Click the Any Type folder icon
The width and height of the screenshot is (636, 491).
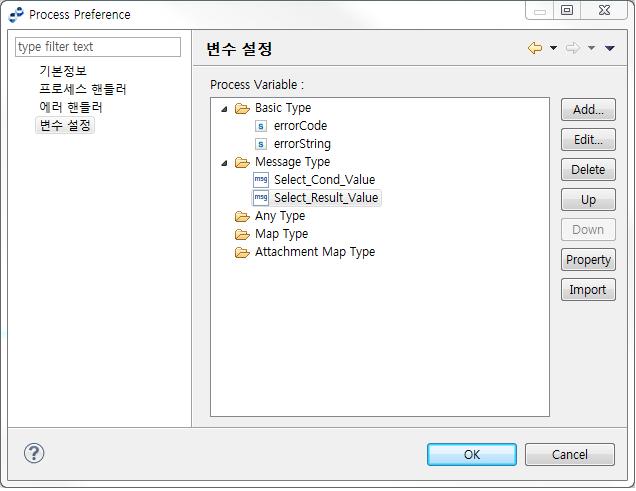pos(242,217)
